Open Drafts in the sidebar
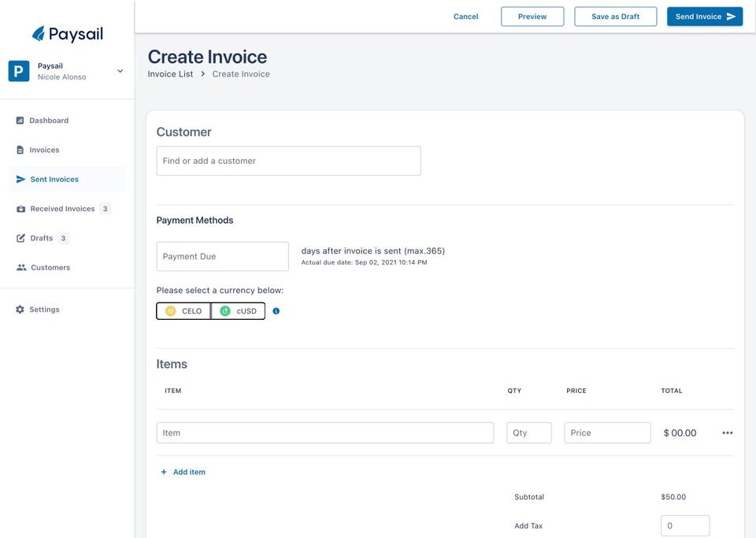 tap(67, 238)
